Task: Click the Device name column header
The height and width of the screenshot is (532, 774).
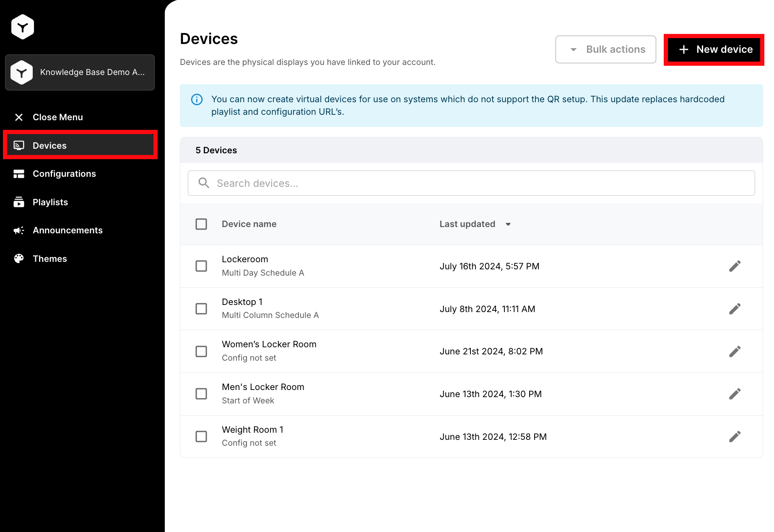Action: coord(249,224)
